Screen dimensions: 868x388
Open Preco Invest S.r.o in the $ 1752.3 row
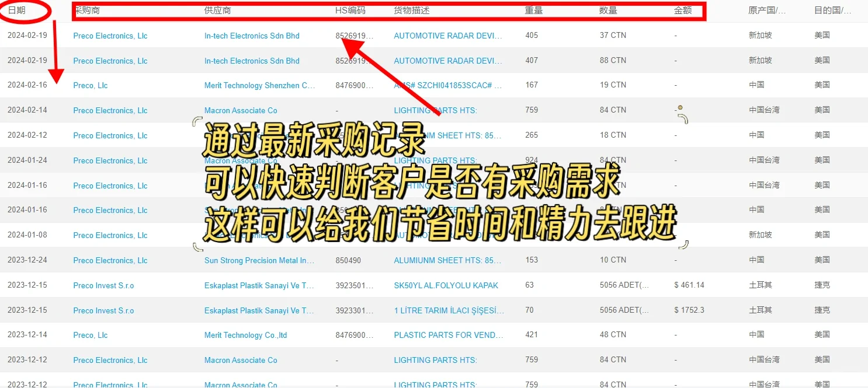103,310
